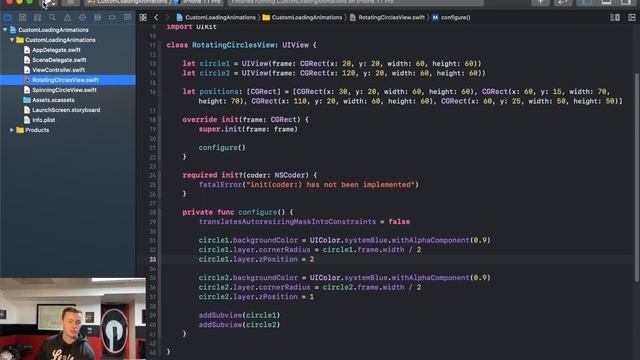Open Assets.xcassets in the navigator

coord(53,100)
